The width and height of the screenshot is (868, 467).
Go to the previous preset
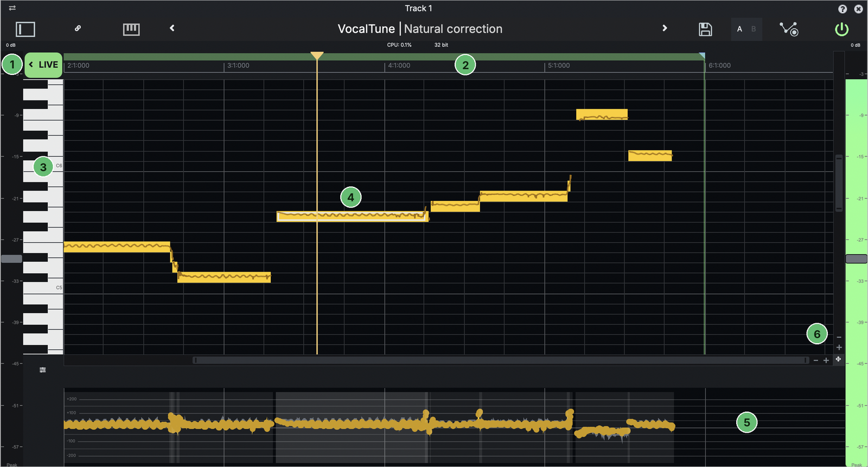tap(172, 28)
